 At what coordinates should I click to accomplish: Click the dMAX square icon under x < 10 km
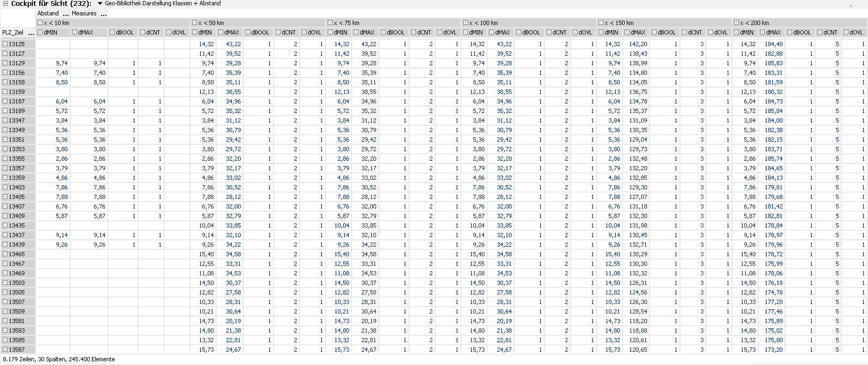tap(75, 32)
